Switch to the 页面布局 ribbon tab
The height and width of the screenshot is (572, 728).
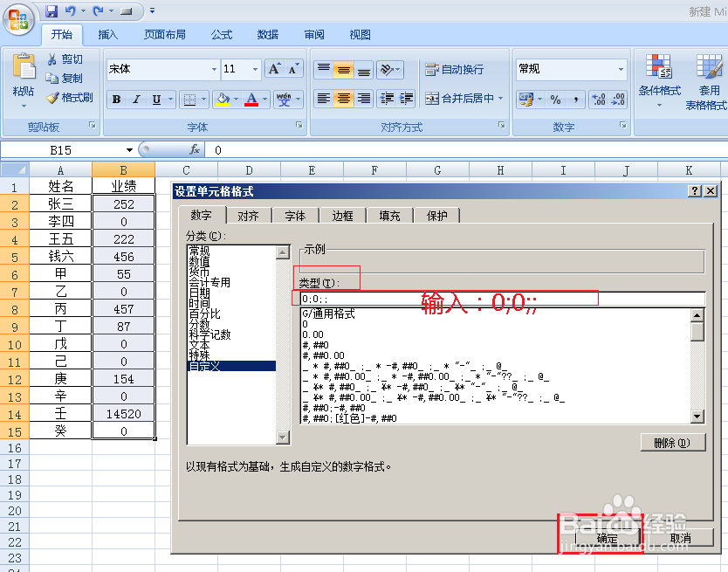click(x=165, y=34)
